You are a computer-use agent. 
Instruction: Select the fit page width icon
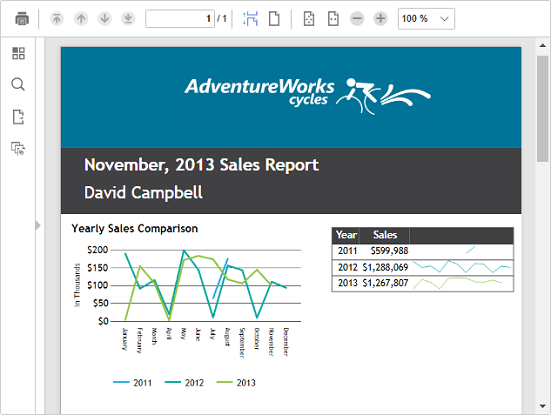coord(333,19)
